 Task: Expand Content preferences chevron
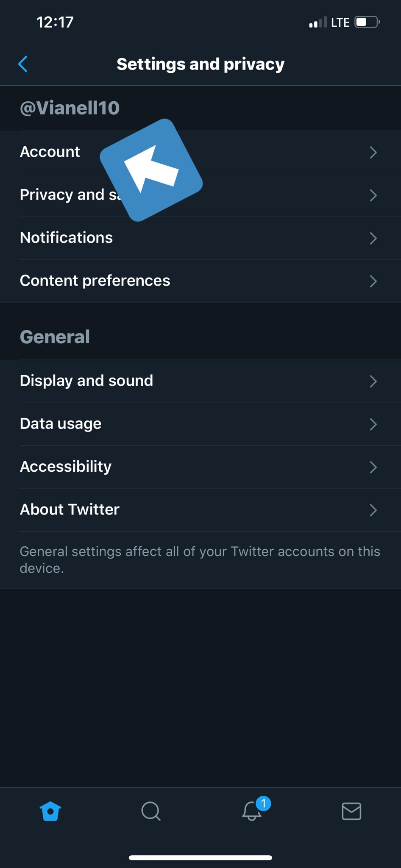[373, 281]
